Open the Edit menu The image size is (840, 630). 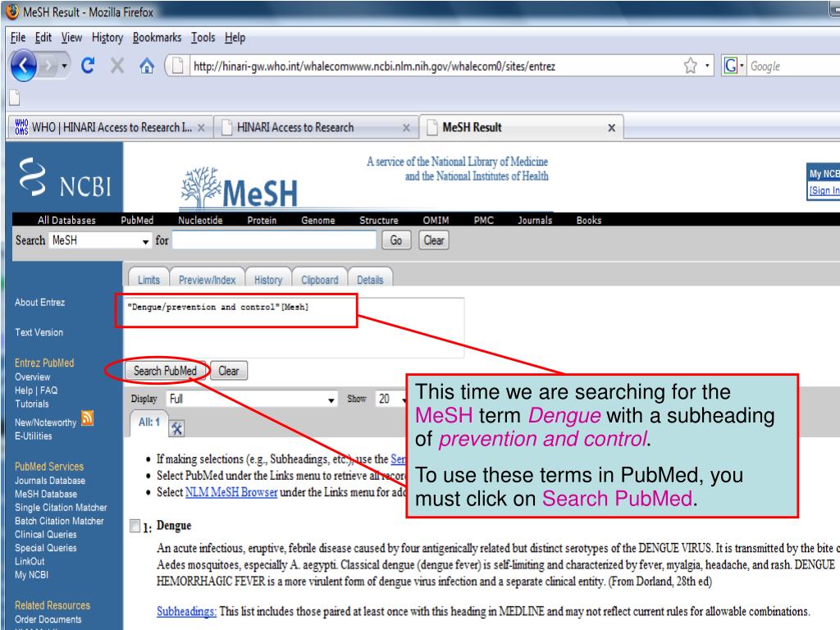43,37
